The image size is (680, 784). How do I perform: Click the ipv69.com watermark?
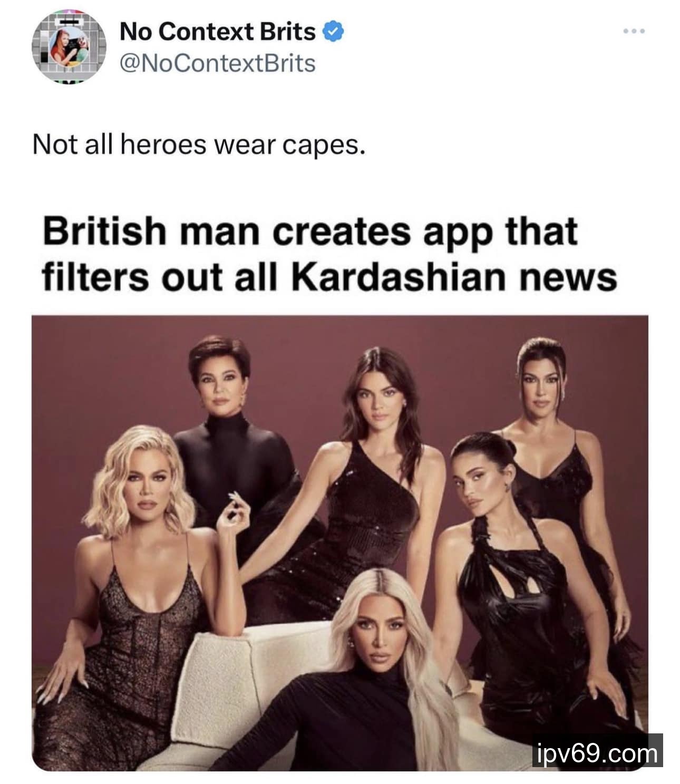pos(597,752)
